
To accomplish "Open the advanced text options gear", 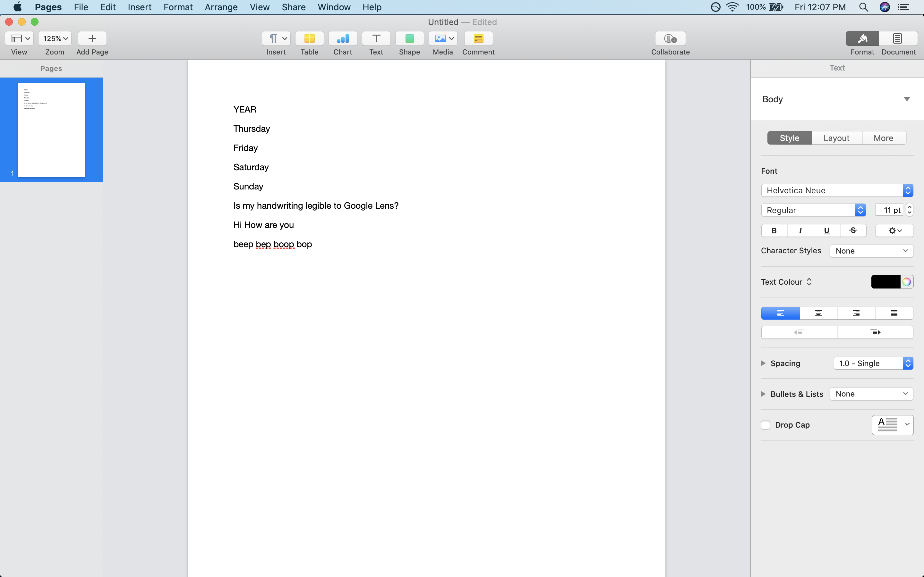I will tap(894, 230).
